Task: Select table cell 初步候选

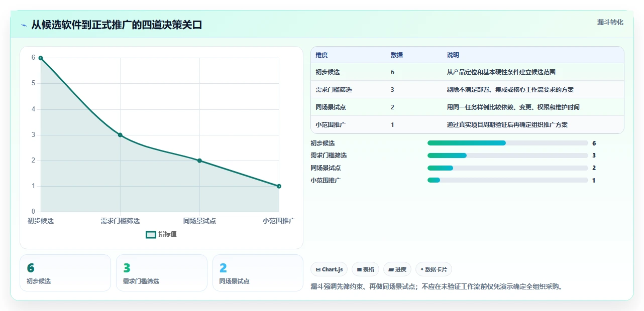Action: [x=328, y=72]
